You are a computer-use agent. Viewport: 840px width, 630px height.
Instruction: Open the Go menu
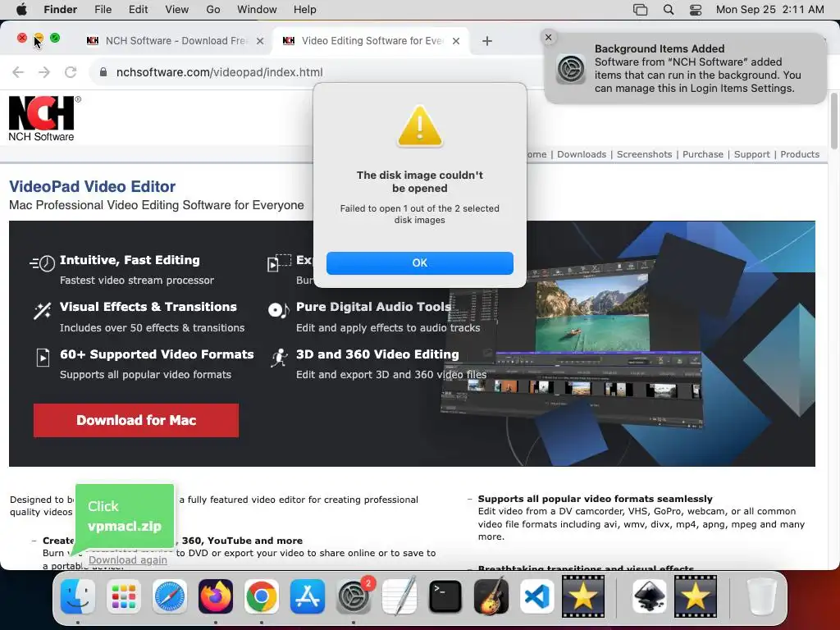pyautogui.click(x=213, y=9)
